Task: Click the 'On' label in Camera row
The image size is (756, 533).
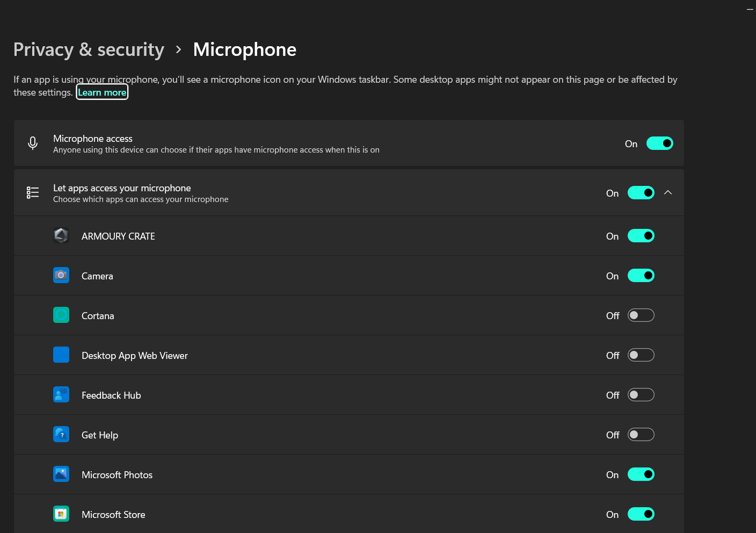Action: coord(612,276)
